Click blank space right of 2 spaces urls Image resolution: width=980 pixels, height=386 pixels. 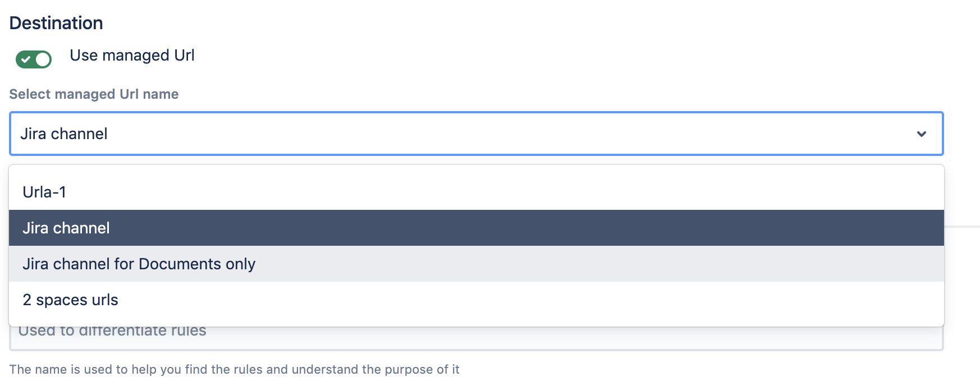[x=505, y=300]
